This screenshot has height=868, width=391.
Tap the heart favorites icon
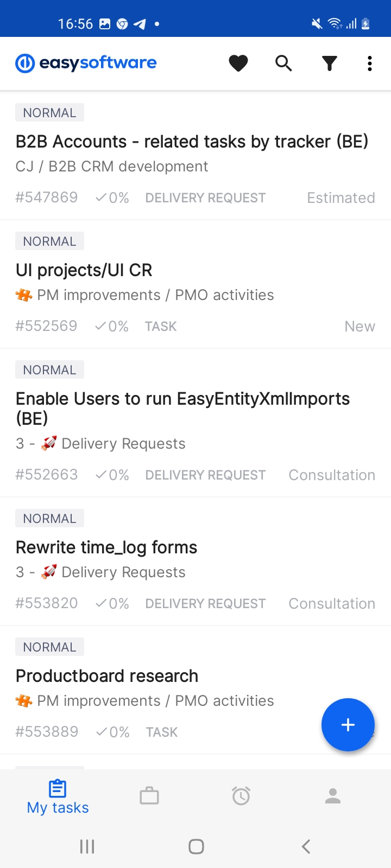click(x=238, y=63)
